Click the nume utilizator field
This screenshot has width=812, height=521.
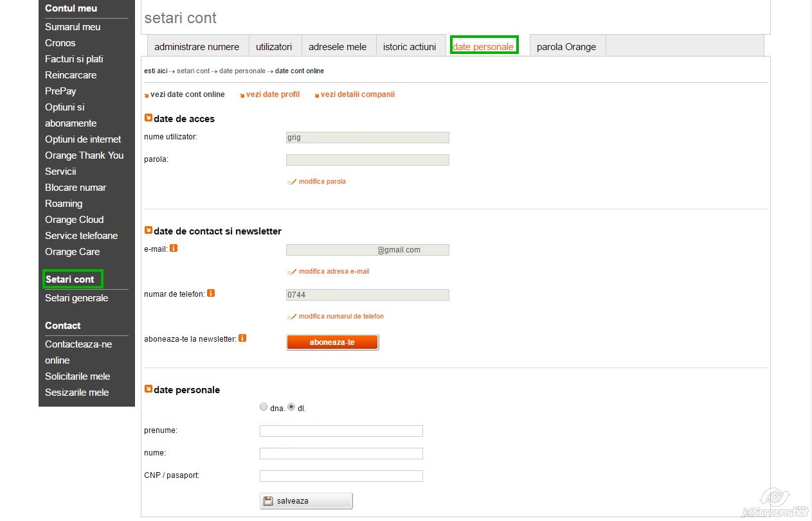click(x=368, y=137)
